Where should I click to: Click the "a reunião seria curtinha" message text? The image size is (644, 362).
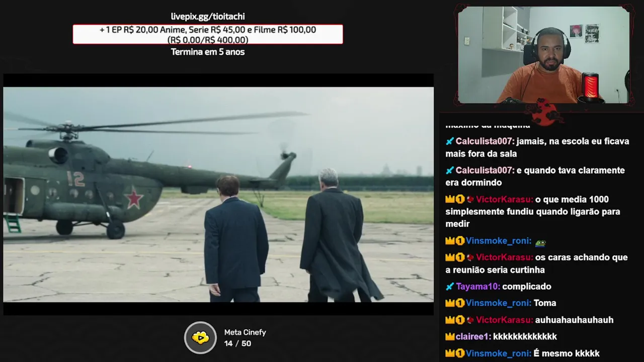tap(495, 270)
